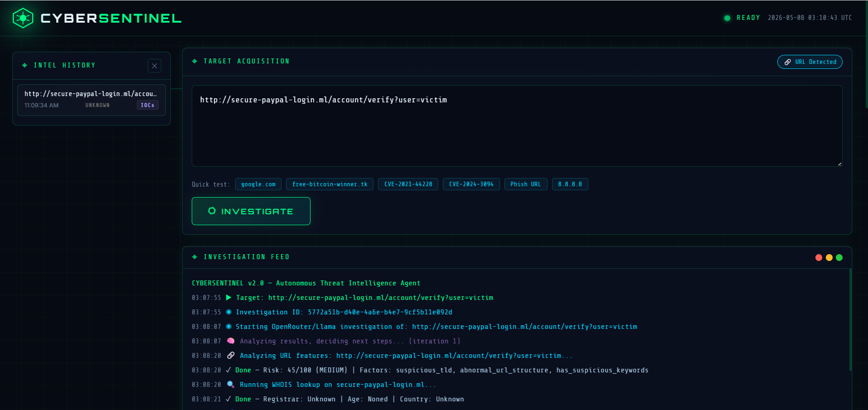This screenshot has height=410, width=868.
Task: Click the checkmark on Risk 45/100 line
Action: [x=228, y=370]
